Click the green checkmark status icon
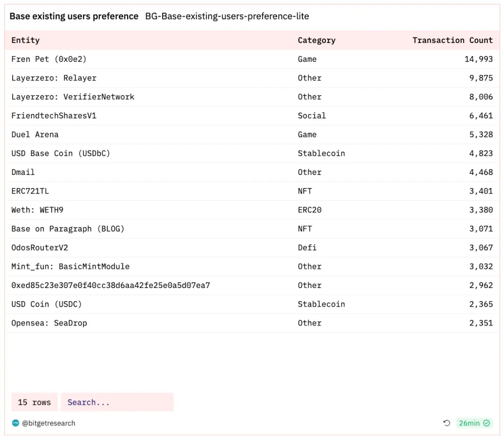This screenshot has width=504, height=441. point(486,423)
